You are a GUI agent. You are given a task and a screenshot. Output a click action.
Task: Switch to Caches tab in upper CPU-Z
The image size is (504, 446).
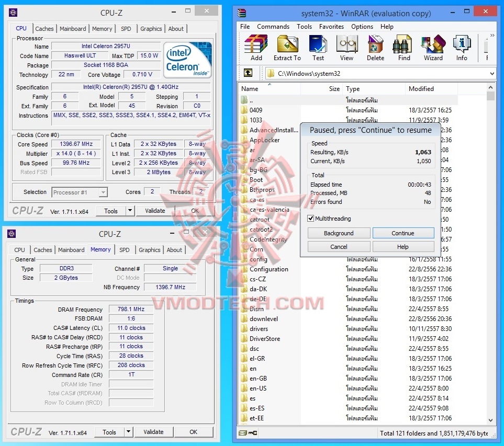click(44, 29)
